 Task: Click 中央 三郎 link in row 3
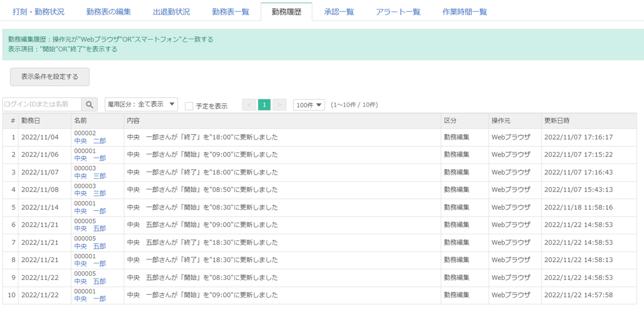click(x=90, y=176)
